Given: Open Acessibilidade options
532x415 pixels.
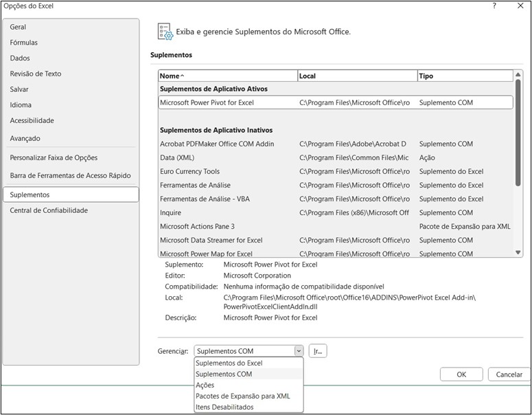Looking at the screenshot, I should [x=71, y=120].
